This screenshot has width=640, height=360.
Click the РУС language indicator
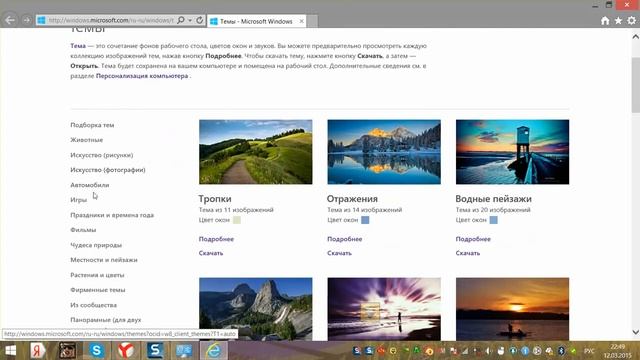(589, 351)
